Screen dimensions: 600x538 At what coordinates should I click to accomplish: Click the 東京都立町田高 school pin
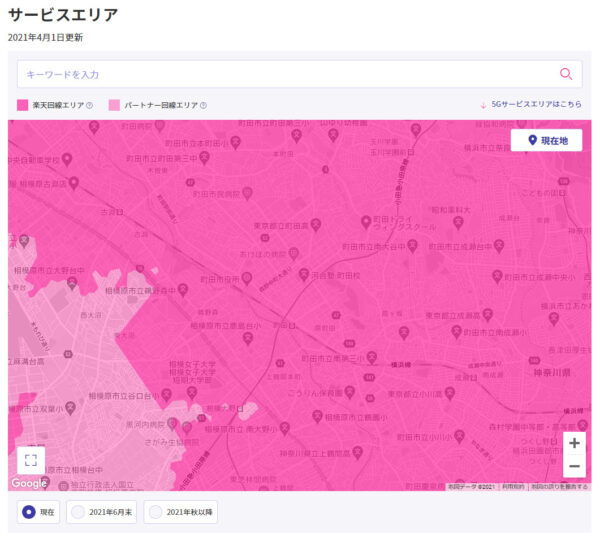pyautogui.click(x=316, y=224)
